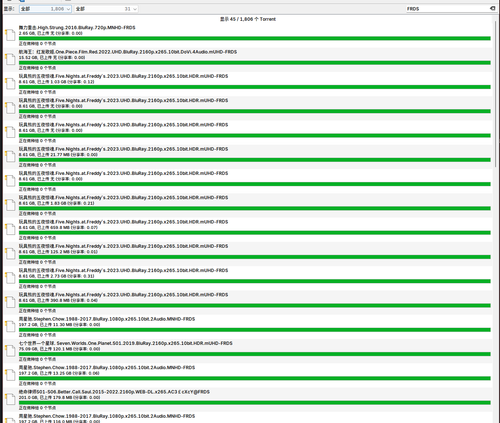This screenshot has width=500, height=423.
Task: Click file icon of Freddy's torrent with 21.77 MB uploaded
Action: [10, 156]
